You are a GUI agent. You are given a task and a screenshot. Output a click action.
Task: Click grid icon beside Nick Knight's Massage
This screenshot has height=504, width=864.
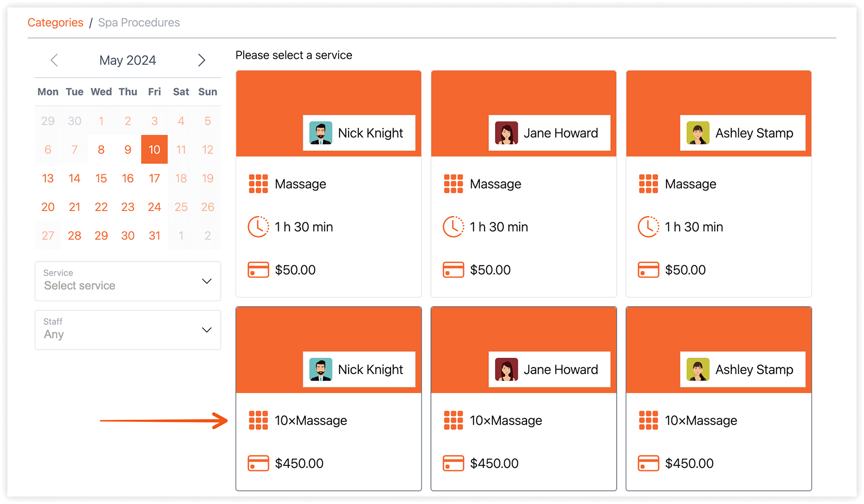[258, 184]
